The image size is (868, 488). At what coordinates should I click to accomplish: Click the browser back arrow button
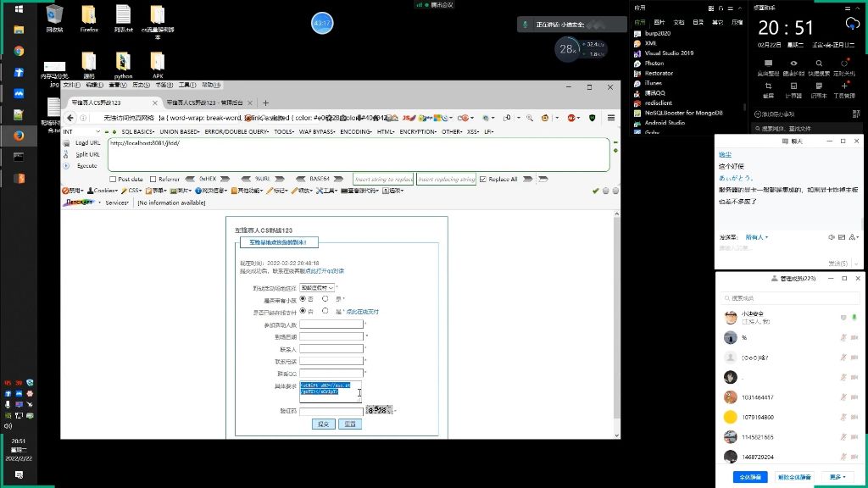(x=70, y=118)
